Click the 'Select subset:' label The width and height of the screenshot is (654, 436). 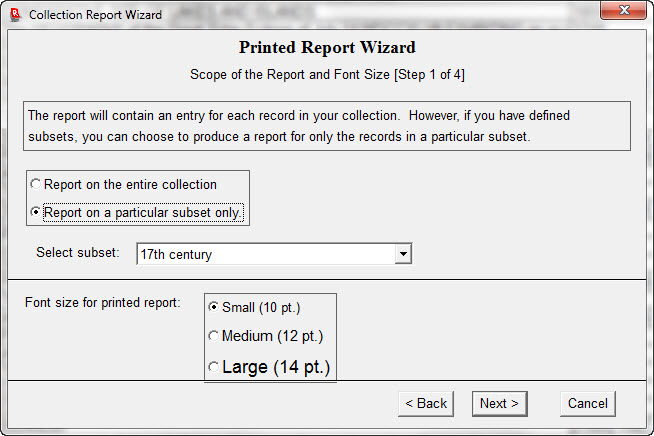[x=77, y=254]
